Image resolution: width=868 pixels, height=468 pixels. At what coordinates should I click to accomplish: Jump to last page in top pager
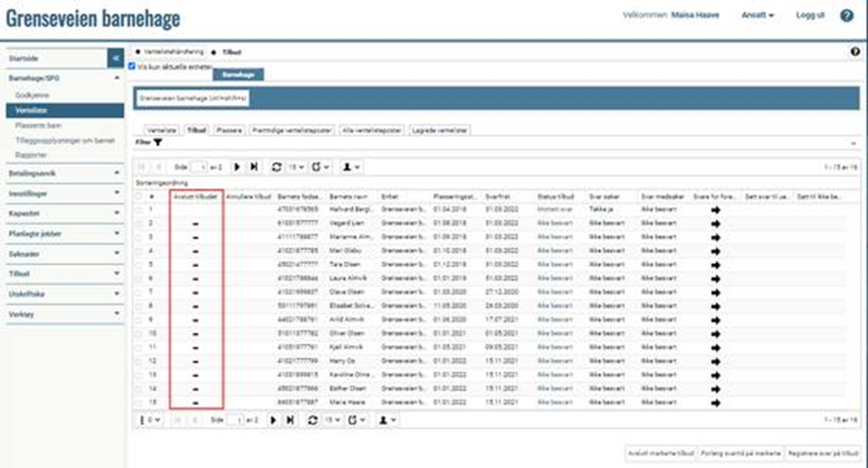point(254,168)
